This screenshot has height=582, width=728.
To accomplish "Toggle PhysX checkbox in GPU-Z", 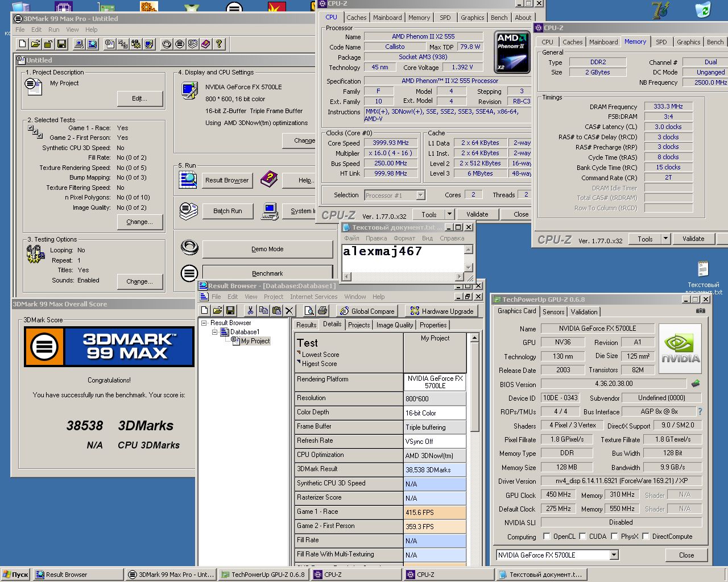I will 614,536.
